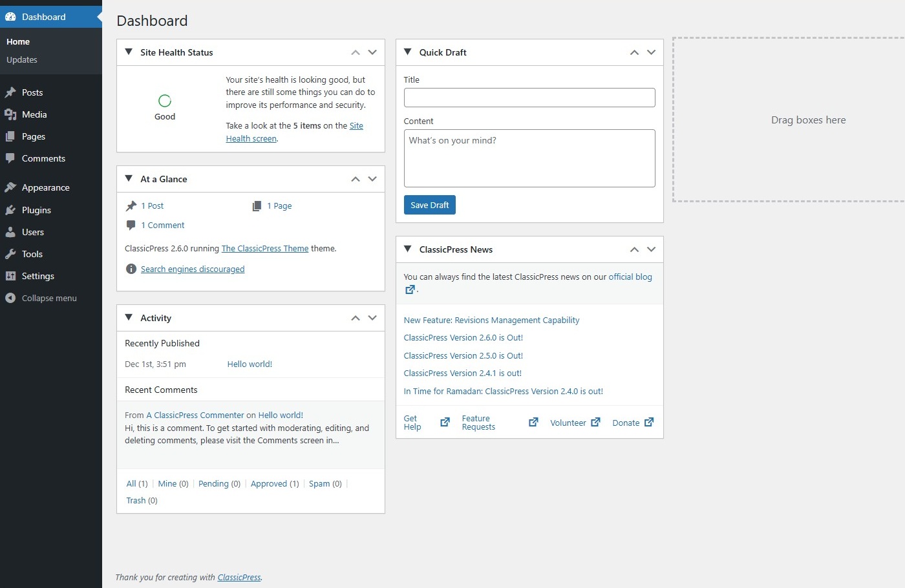Screen dimensions: 905x588
Task: Open the Search engines discouraged link
Action: coord(193,269)
